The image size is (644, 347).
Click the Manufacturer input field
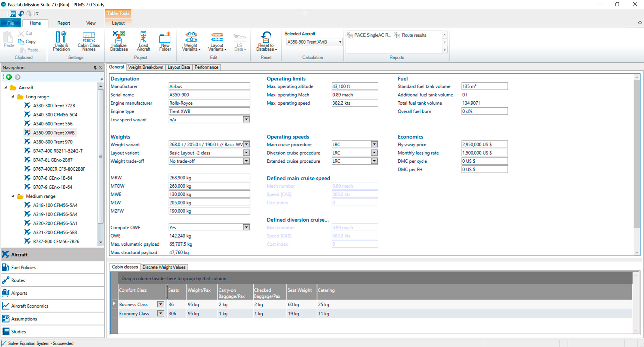[209, 86]
